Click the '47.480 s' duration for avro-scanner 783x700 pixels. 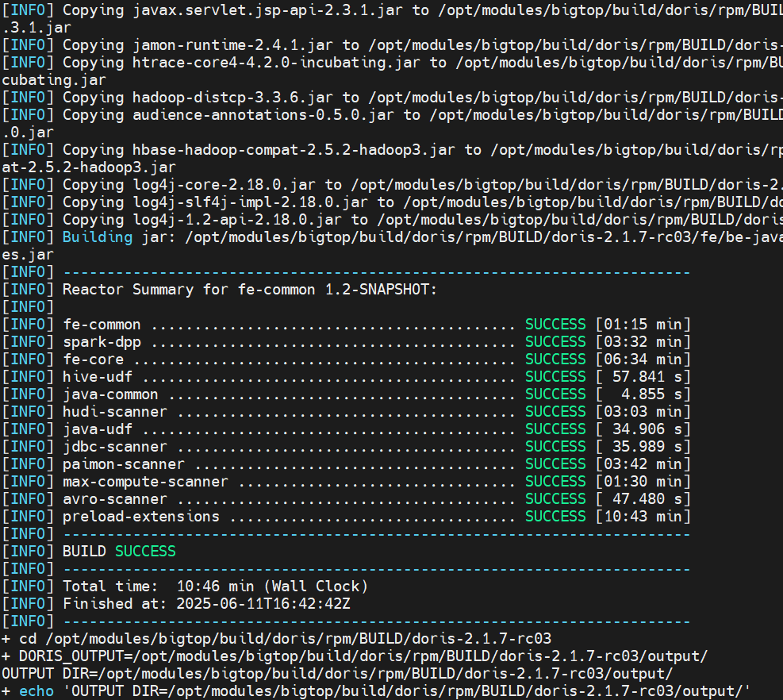point(647,500)
